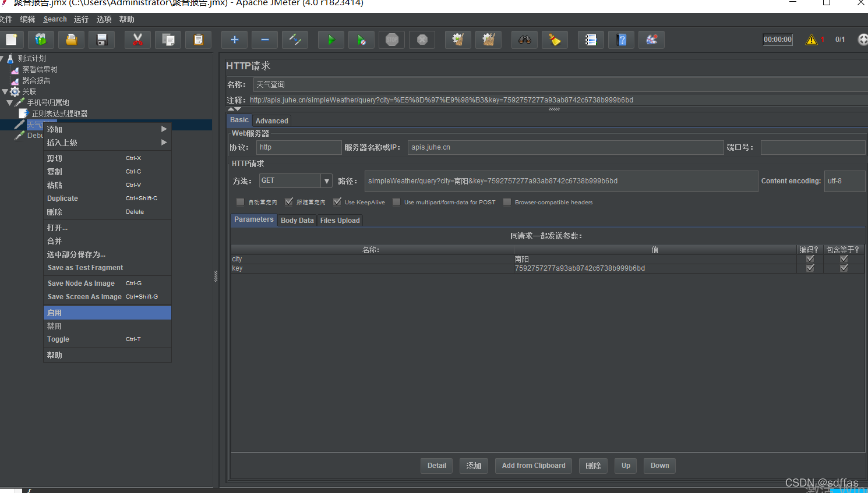
Task: Toggle the 包含等于 checkbox in city row
Action: pyautogui.click(x=844, y=259)
